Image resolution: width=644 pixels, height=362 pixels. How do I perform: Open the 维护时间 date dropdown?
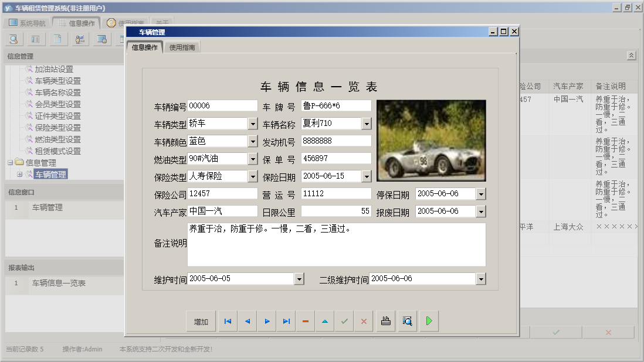pos(300,279)
